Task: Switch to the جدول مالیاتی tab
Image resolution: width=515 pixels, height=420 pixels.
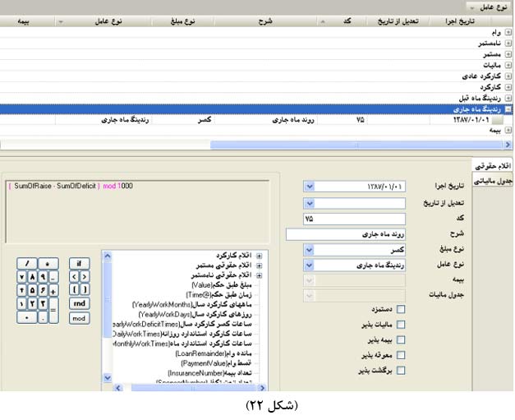Action: coord(493,181)
